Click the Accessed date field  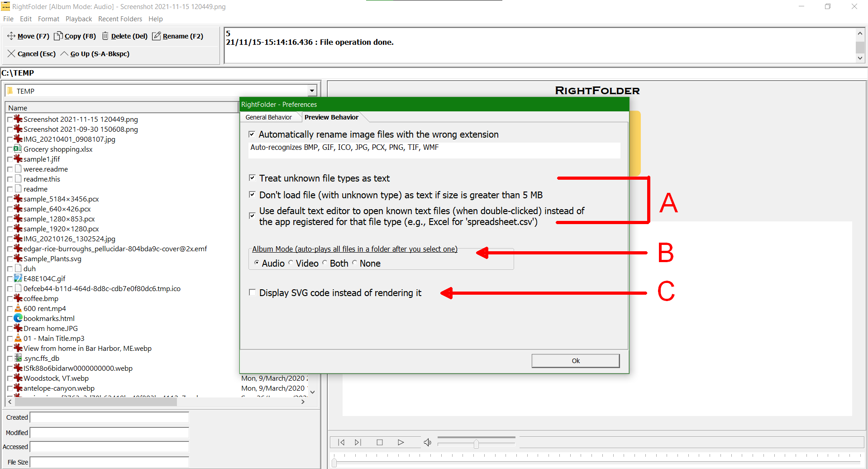[x=110, y=447]
